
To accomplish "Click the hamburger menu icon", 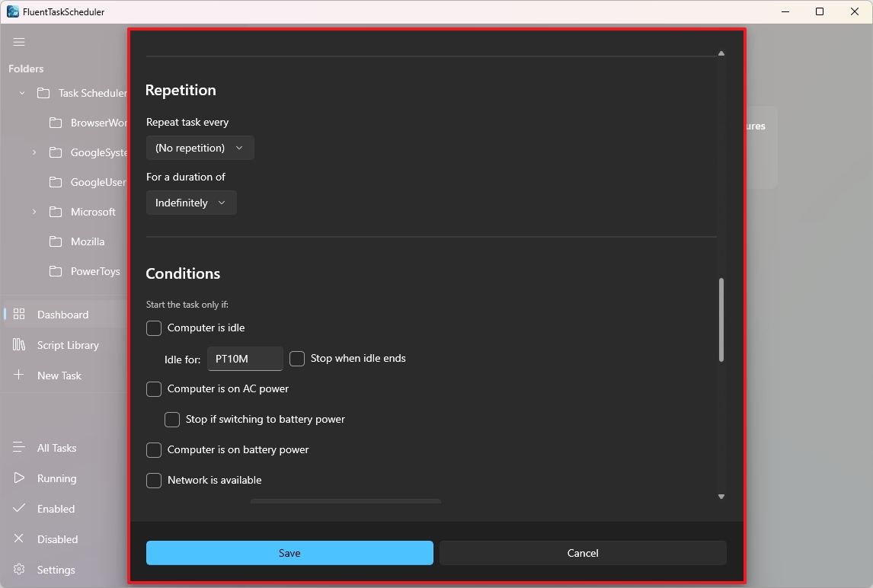I will pyautogui.click(x=19, y=42).
